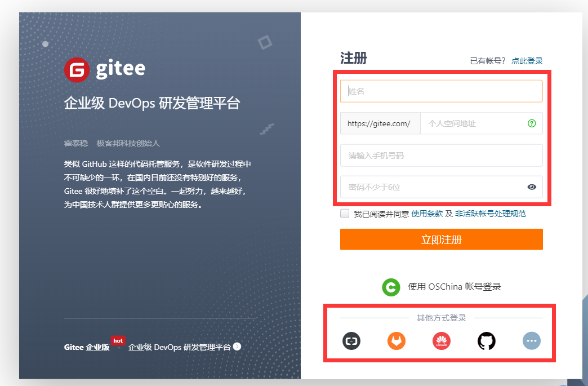Click the gitee wordmark text
This screenshot has width=588, height=386.
pos(121,69)
